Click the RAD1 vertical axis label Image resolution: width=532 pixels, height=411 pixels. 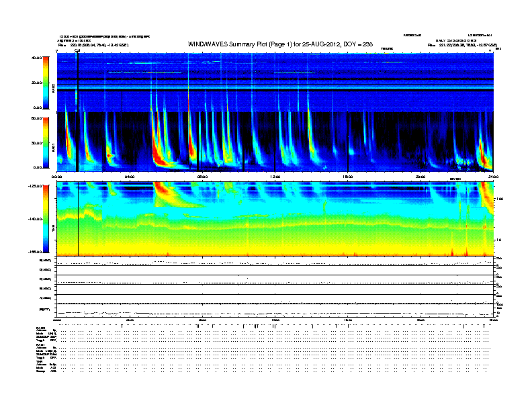[x=53, y=147]
